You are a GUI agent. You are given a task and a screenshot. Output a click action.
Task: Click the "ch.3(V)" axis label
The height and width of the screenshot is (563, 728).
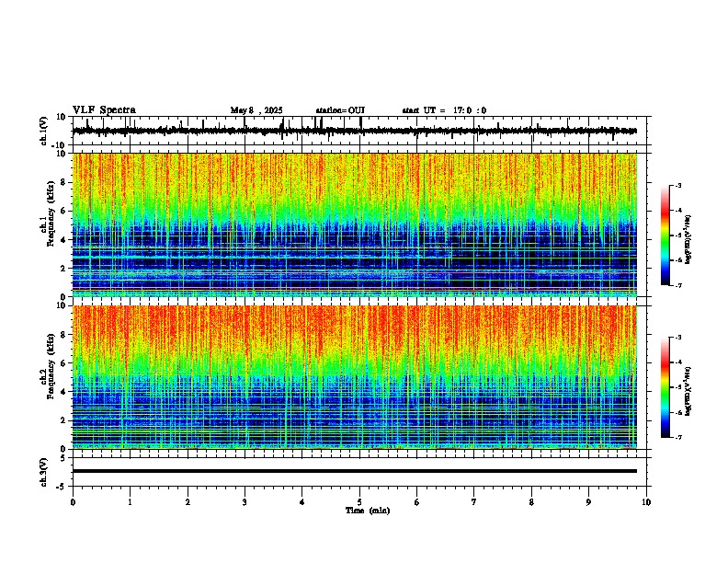point(44,472)
